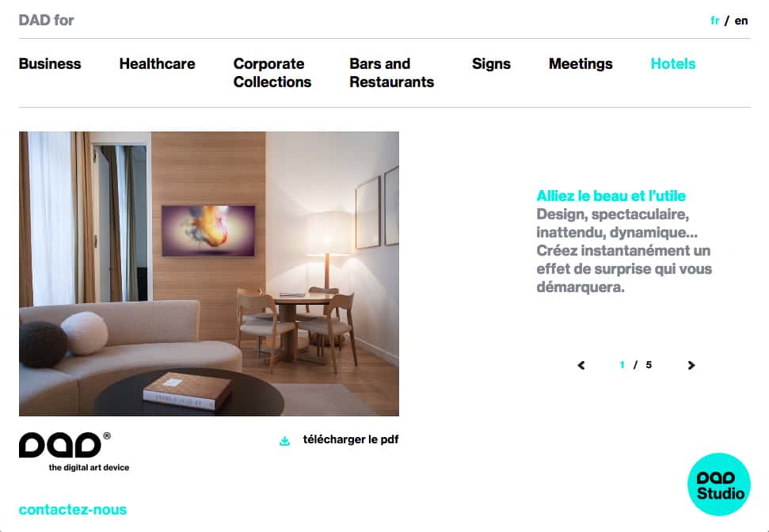
Task: Open the Healthcare section
Action: 157,64
